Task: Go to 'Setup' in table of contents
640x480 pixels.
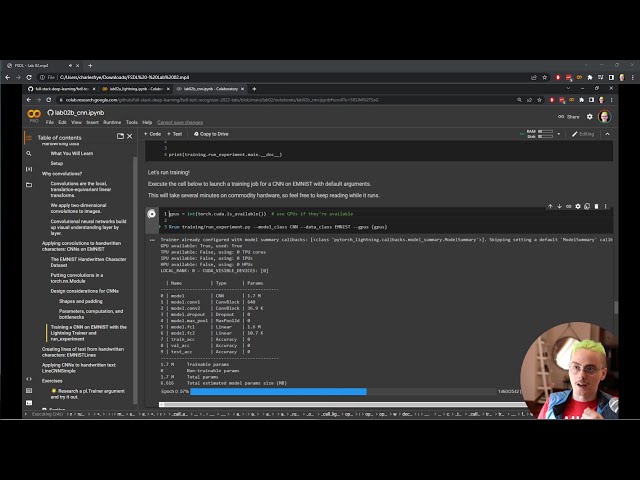Action: click(x=57, y=163)
